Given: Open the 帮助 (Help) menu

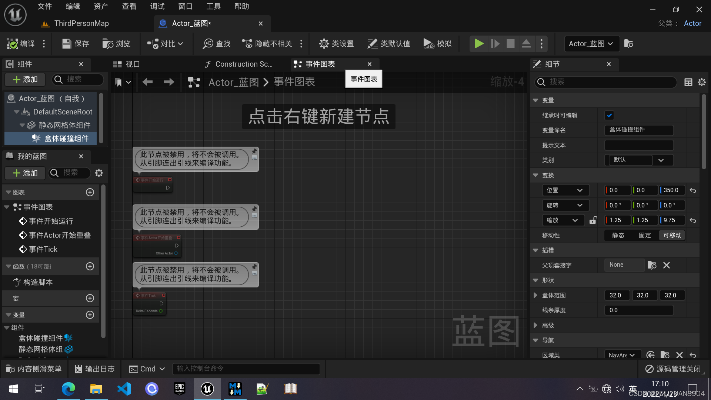Looking at the screenshot, I should click(242, 6).
